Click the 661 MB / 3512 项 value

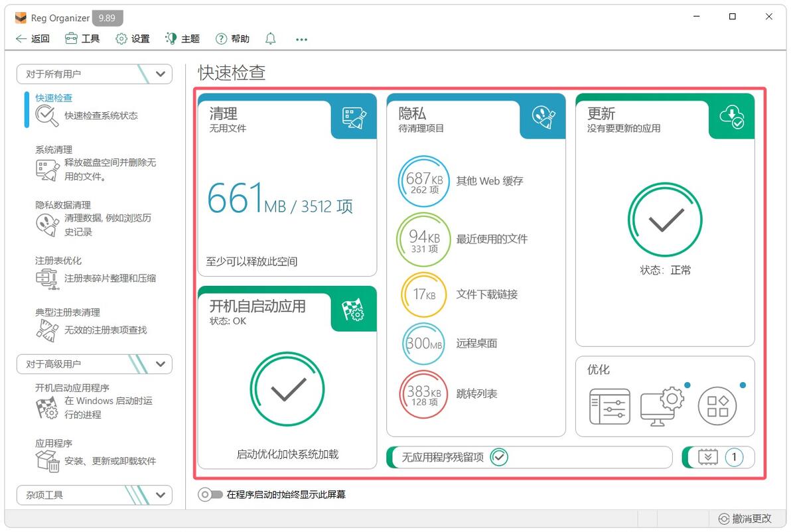click(x=280, y=199)
